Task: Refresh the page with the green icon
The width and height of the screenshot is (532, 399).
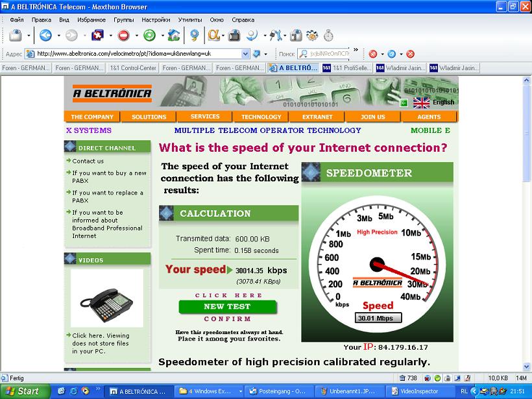Action: click(x=149, y=35)
